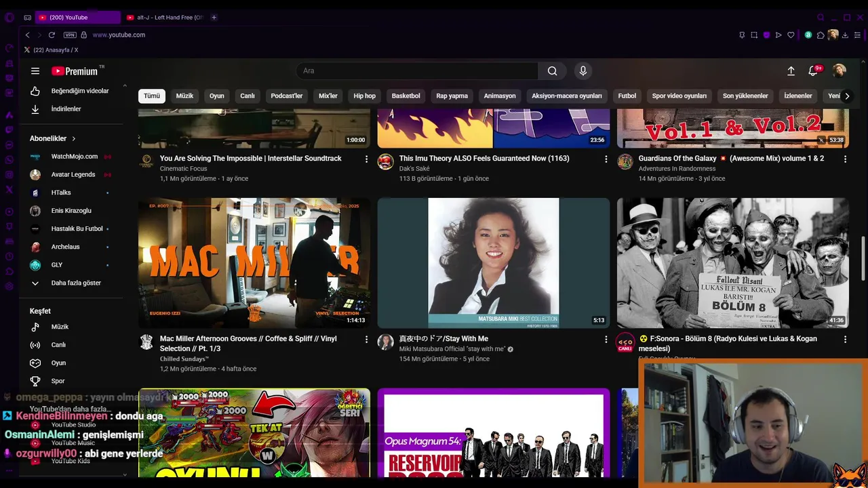Image resolution: width=868 pixels, height=488 pixels.
Task: Reload the page with the refresh icon
Action: tap(52, 35)
